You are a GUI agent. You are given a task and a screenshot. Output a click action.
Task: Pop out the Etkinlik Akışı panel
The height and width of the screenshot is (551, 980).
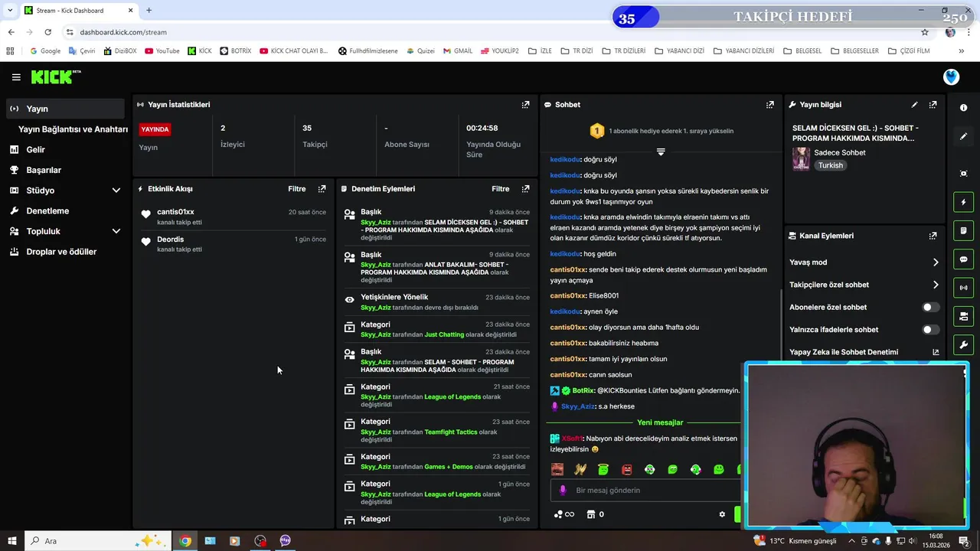tap(322, 188)
